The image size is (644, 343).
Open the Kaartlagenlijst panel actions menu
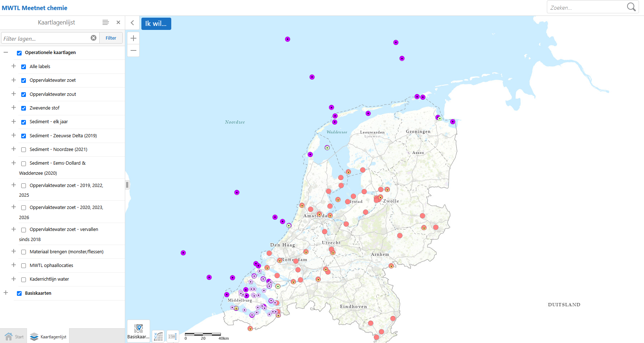105,22
